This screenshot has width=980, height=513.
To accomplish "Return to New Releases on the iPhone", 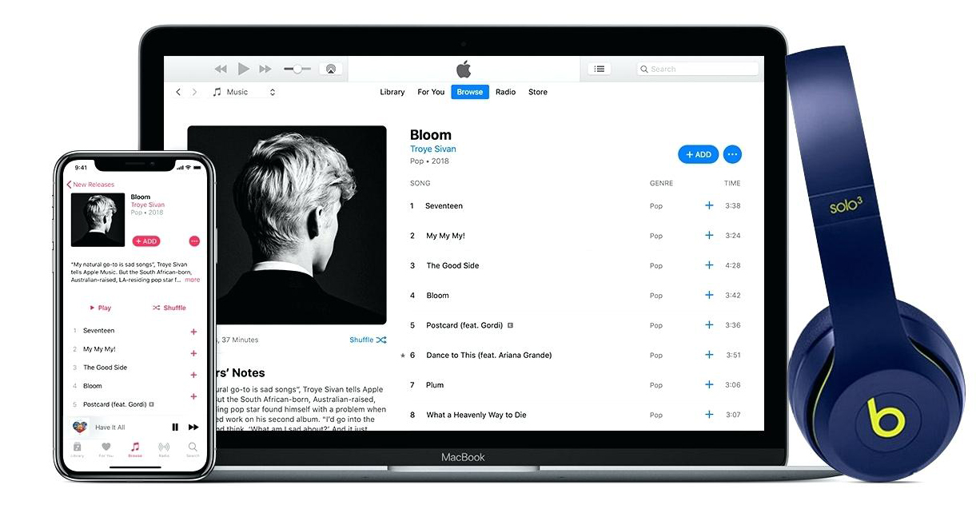I will 90,185.
